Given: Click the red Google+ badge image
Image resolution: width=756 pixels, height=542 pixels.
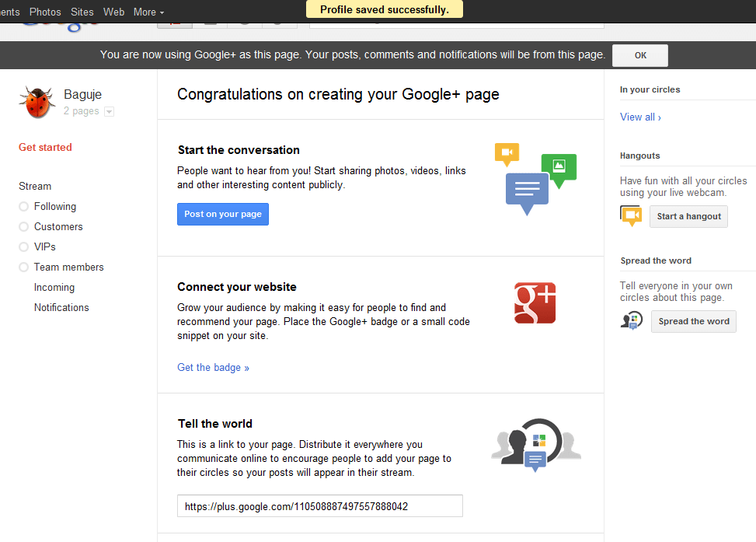Looking at the screenshot, I should click(x=535, y=303).
